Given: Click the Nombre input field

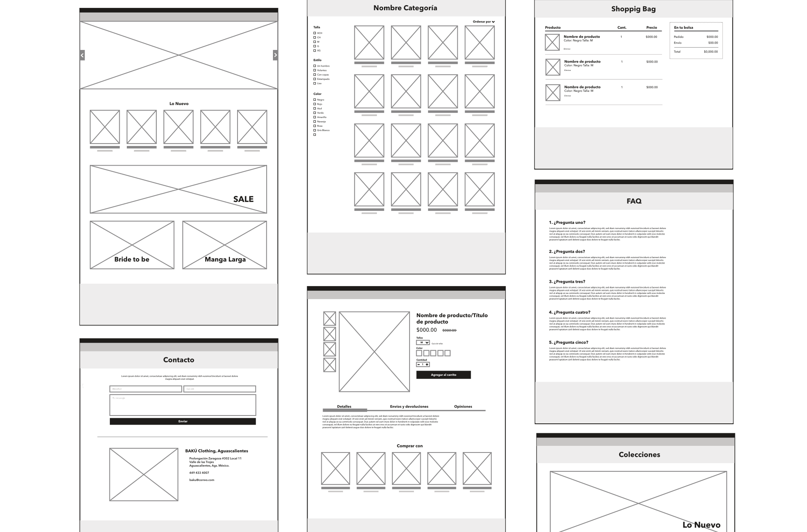Looking at the screenshot, I should tap(145, 388).
